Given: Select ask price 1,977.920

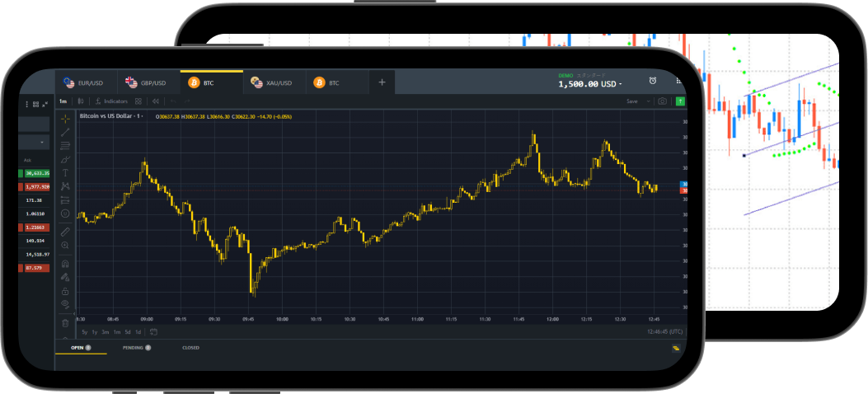Looking at the screenshot, I should pos(36,186).
